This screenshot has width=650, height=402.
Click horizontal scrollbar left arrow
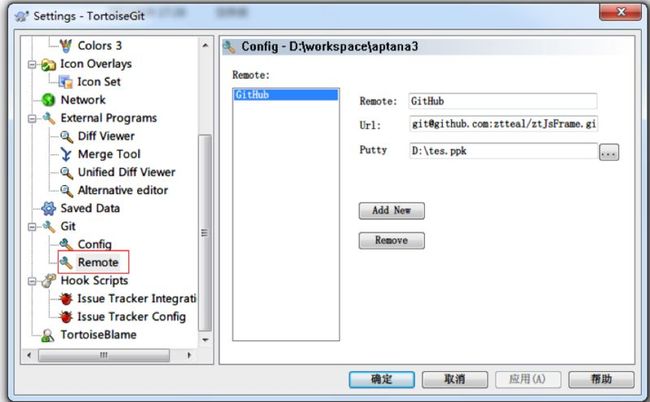[29, 355]
